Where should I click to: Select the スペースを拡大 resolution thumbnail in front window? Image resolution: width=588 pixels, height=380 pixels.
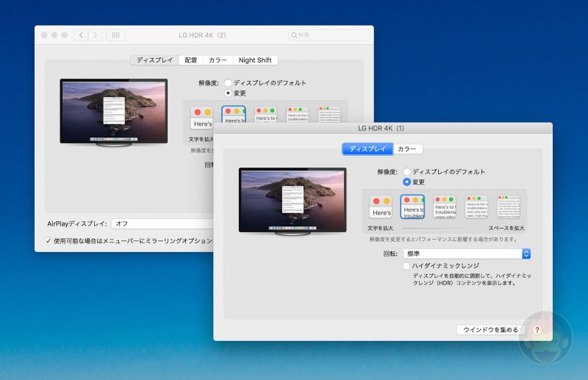point(508,207)
